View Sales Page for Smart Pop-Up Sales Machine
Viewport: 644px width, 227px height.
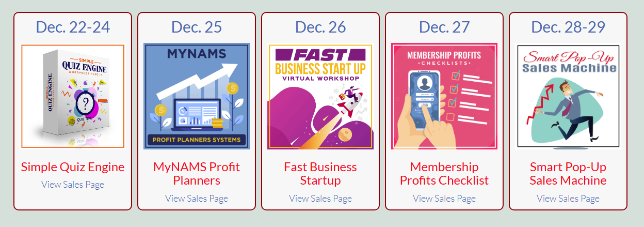point(568,198)
